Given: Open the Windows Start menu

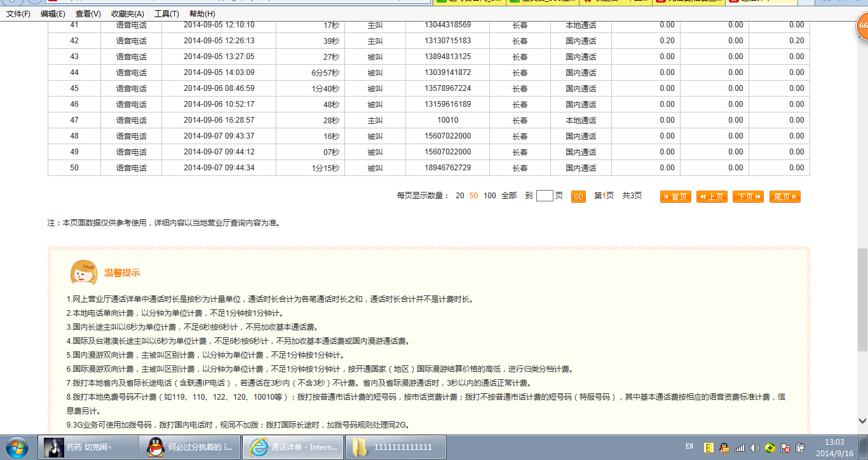Looking at the screenshot, I should (17, 447).
